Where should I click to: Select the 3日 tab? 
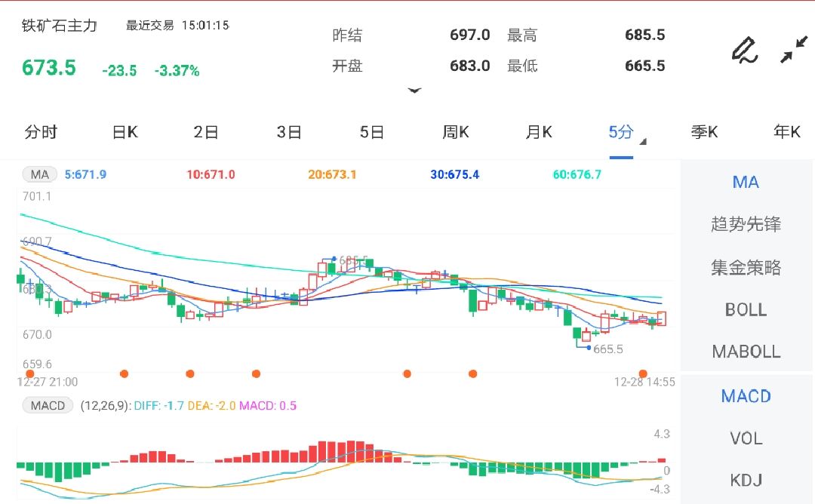[289, 132]
